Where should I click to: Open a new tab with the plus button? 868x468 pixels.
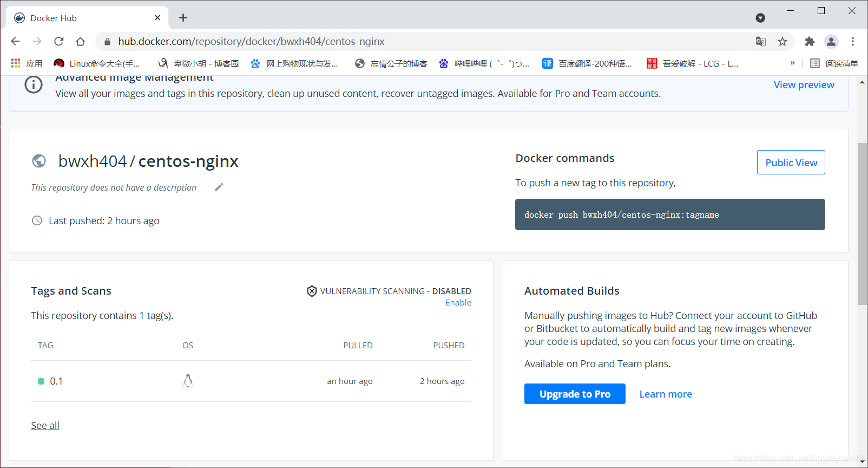[x=183, y=18]
